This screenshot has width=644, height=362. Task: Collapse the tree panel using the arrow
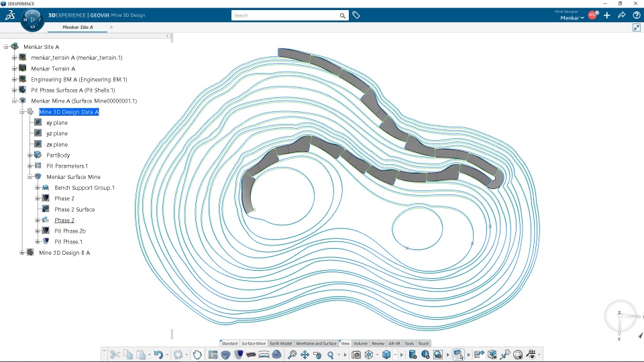167,36
